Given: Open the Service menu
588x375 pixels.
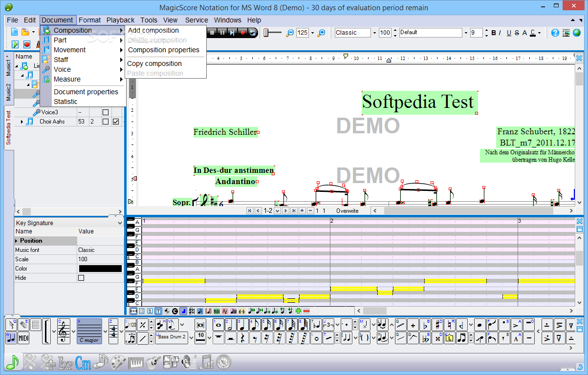Looking at the screenshot, I should click(196, 20).
